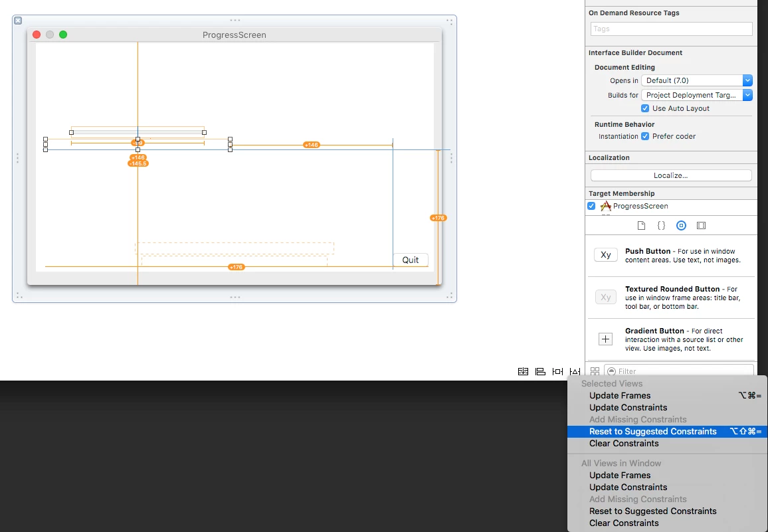Screen dimensions: 768x532
Task: Click the Quit button in the window
Action: 411,260
